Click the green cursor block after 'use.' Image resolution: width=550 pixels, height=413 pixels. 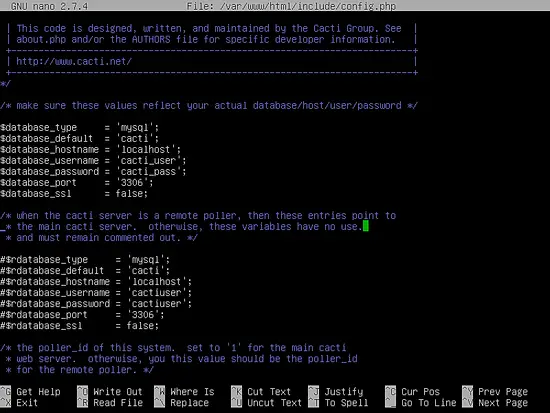click(x=365, y=226)
